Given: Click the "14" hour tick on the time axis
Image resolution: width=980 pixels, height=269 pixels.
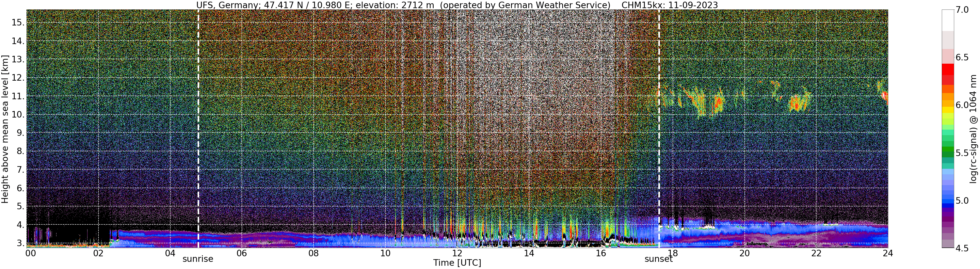Looking at the screenshot, I should pyautogui.click(x=529, y=253).
